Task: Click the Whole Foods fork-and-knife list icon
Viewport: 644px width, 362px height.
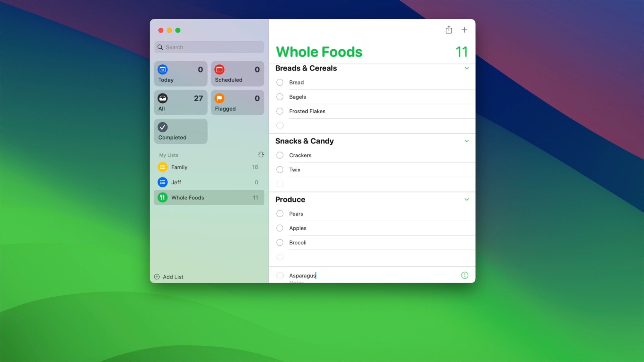Action: point(163,197)
